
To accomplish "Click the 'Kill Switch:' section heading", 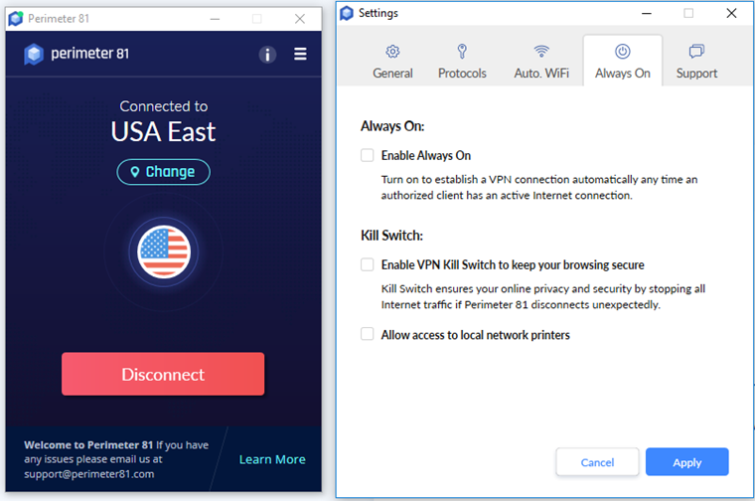I will (391, 236).
